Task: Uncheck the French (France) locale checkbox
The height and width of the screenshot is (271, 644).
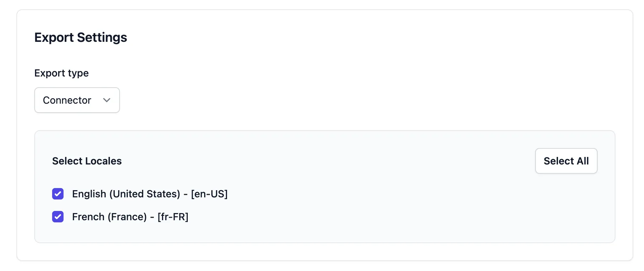Action: tap(58, 217)
